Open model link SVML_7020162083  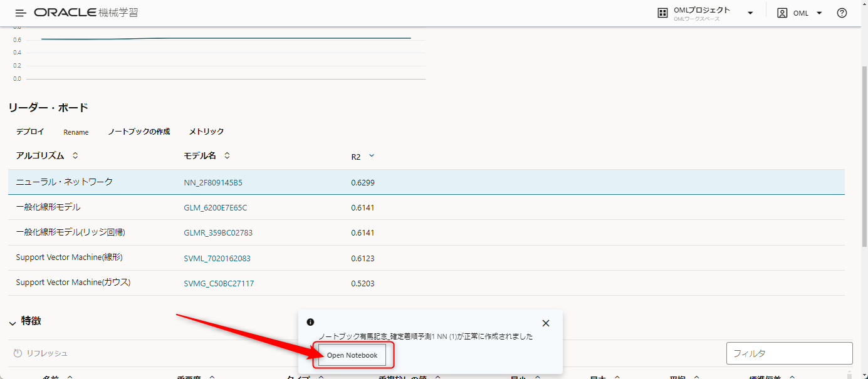click(217, 258)
